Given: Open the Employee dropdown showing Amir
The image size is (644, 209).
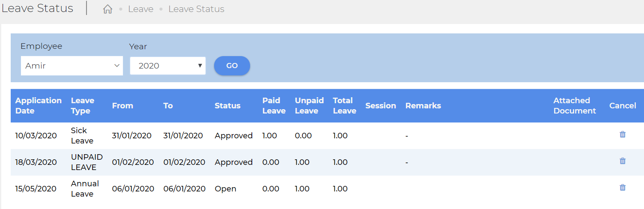Looking at the screenshot, I should coord(72,66).
